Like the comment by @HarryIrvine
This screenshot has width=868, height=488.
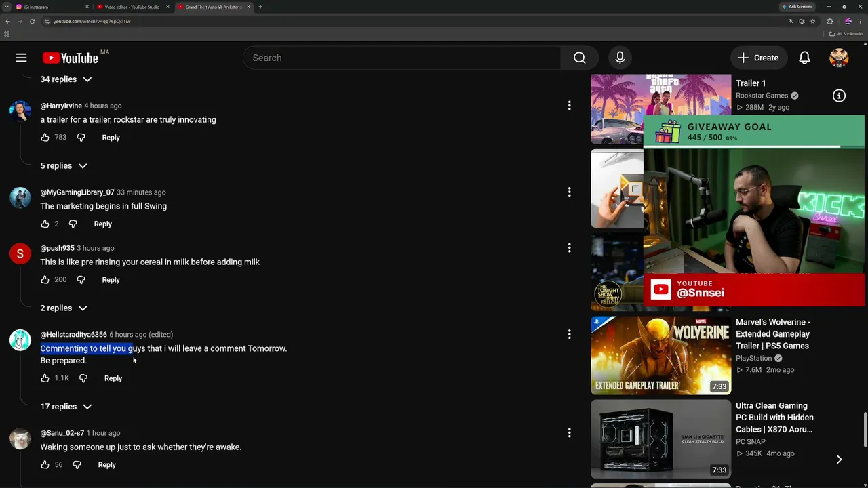tap(45, 138)
